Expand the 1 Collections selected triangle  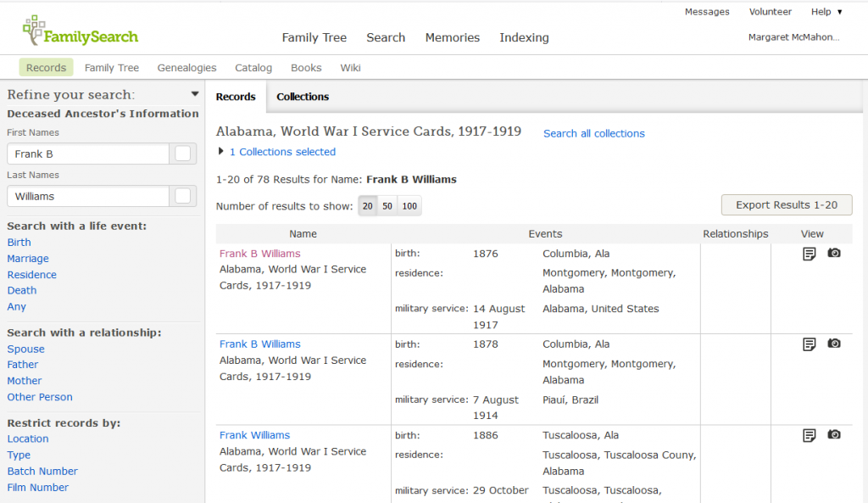221,151
